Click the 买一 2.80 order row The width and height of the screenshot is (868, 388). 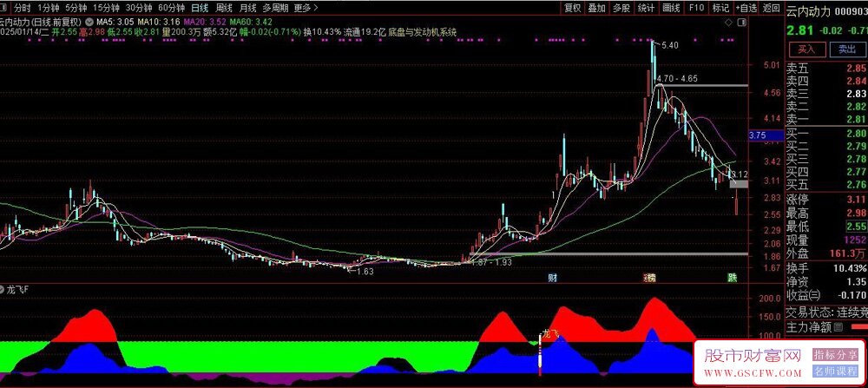coord(827,135)
